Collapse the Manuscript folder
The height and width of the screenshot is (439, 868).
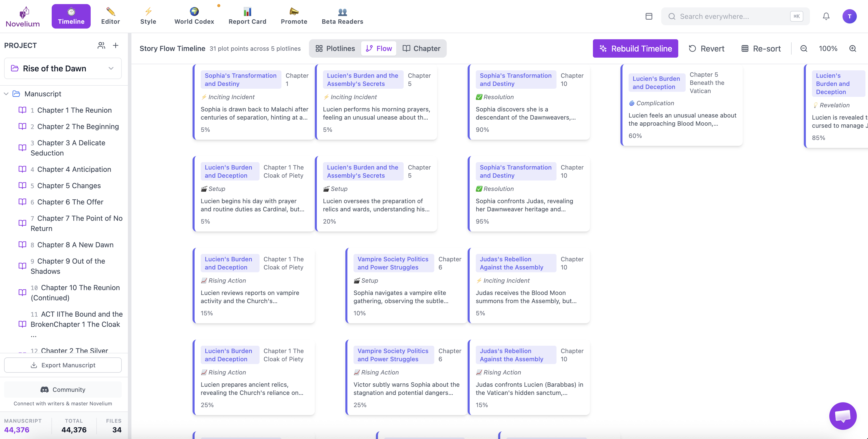click(6, 94)
